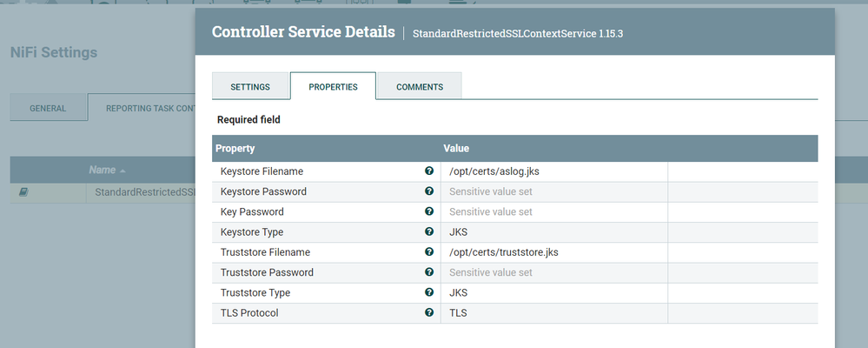Select the Keystore Type property name
This screenshot has height=348, width=868.
(x=252, y=232)
